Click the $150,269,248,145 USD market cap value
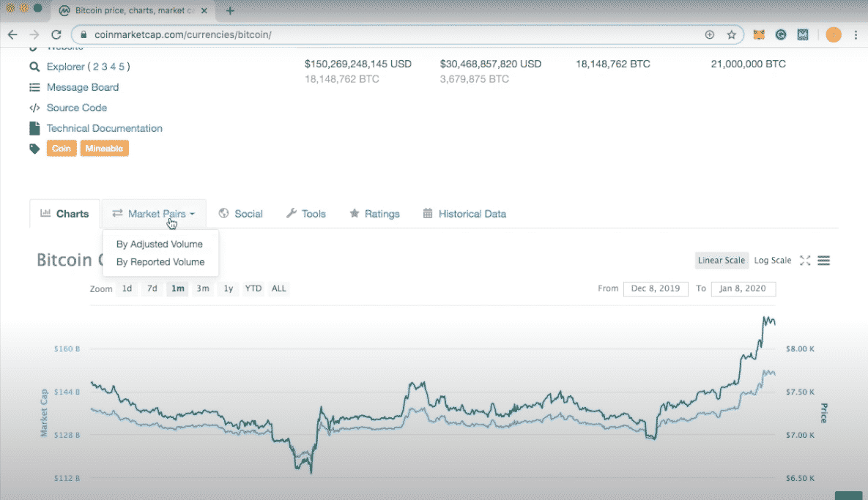This screenshot has width=868, height=500. [358, 64]
